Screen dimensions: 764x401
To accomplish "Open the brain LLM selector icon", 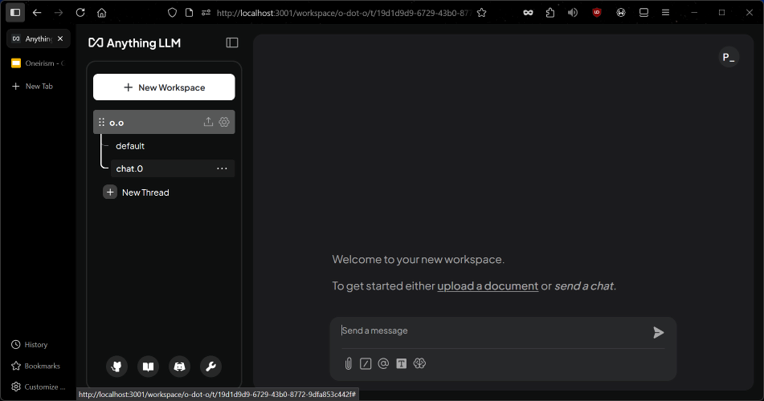I will click(420, 363).
